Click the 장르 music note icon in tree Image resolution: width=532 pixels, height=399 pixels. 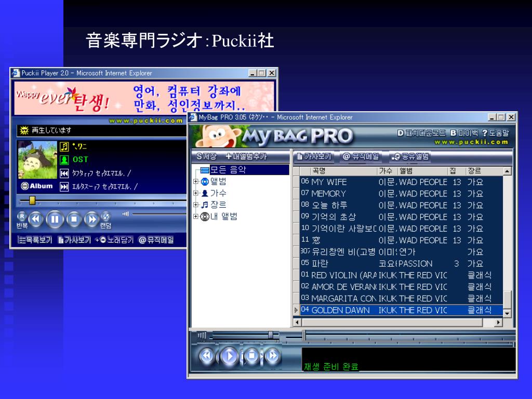pos(205,205)
